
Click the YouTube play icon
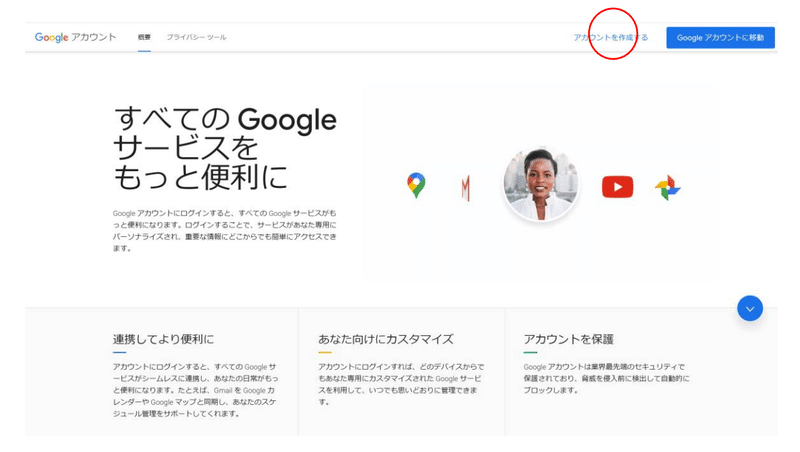617,187
